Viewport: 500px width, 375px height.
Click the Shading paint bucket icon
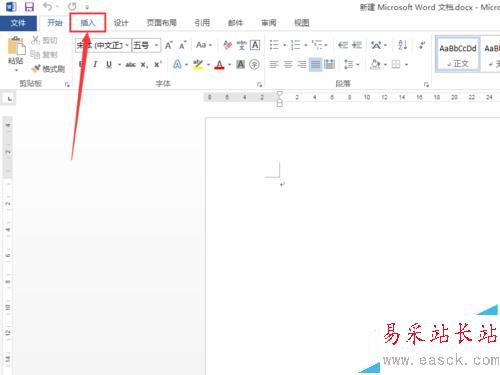375,64
